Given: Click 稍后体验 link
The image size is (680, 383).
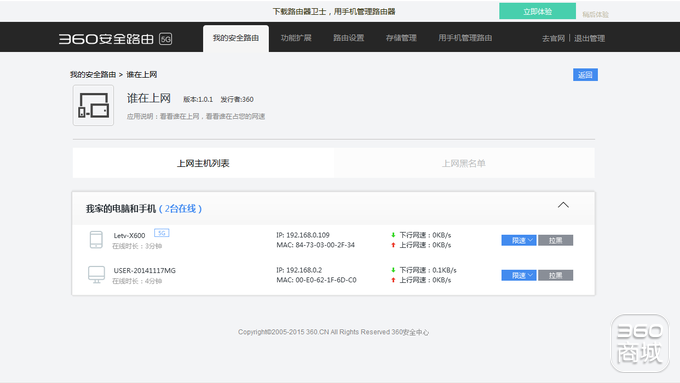Looking at the screenshot, I should pyautogui.click(x=595, y=14).
